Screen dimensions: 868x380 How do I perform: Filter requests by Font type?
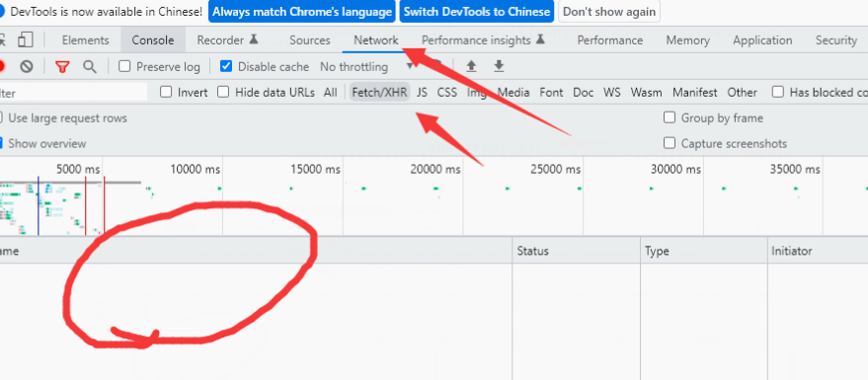tap(551, 93)
